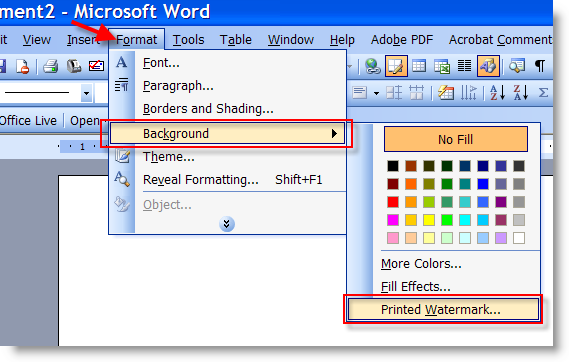Open the Insert menu

pyautogui.click(x=83, y=40)
